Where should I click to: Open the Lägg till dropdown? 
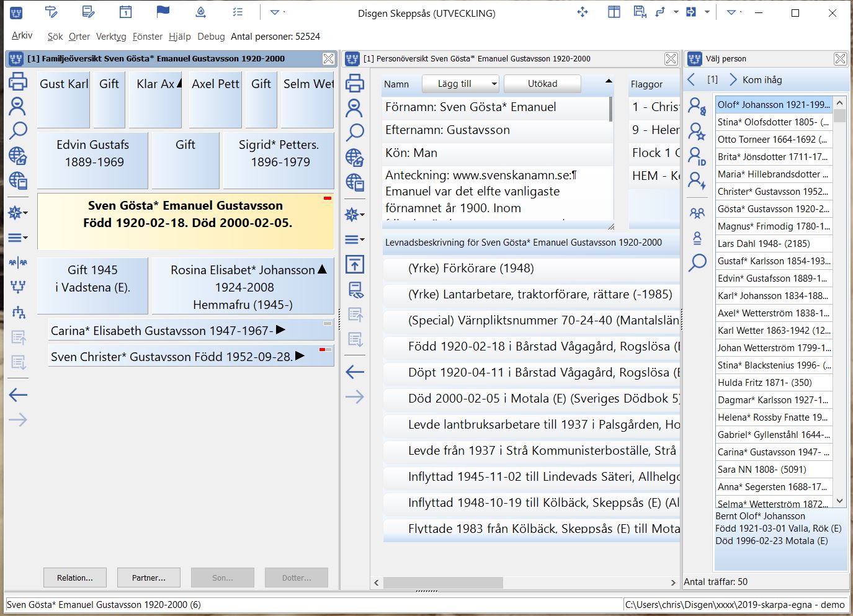click(x=461, y=84)
